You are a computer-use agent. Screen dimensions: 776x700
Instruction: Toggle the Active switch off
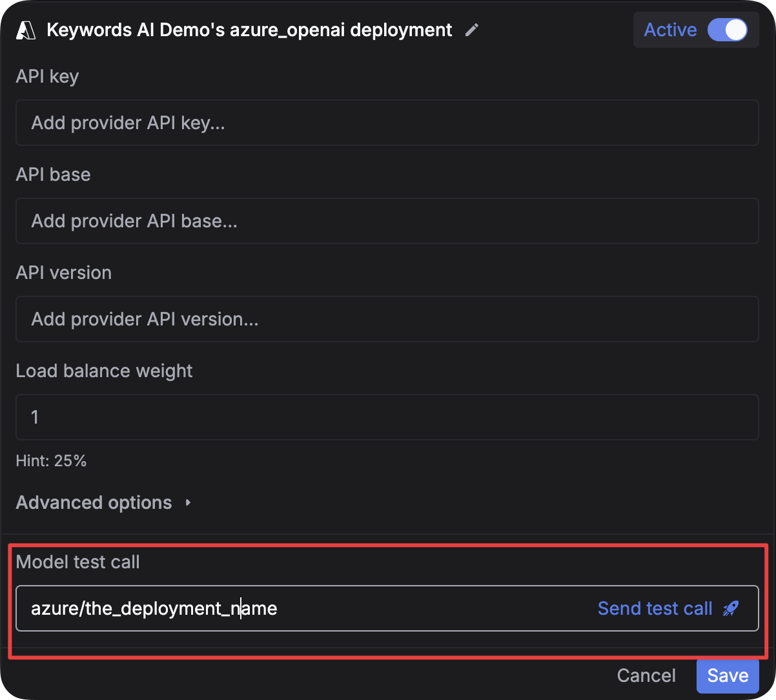click(728, 30)
